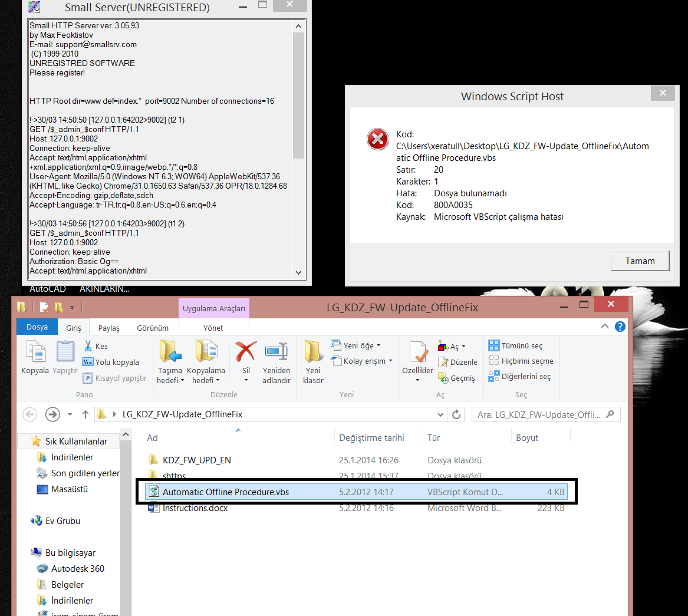688x616 pixels.
Task: Sort by the Değiştirme tarihi column header
Action: pos(371,438)
